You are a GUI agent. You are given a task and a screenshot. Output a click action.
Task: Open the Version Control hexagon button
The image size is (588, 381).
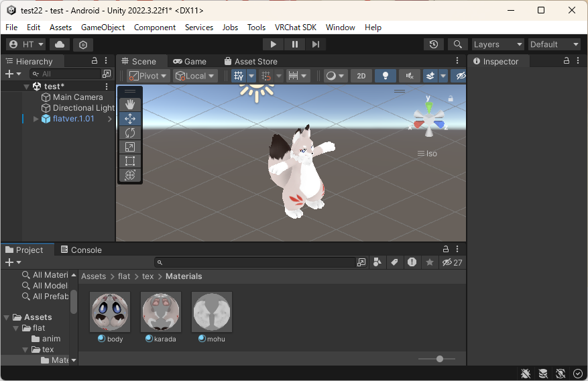pos(83,45)
